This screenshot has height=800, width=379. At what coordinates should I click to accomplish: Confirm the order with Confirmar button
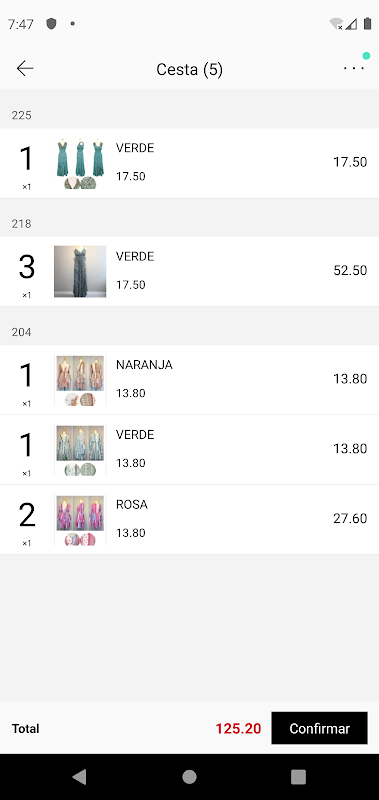coord(319,728)
